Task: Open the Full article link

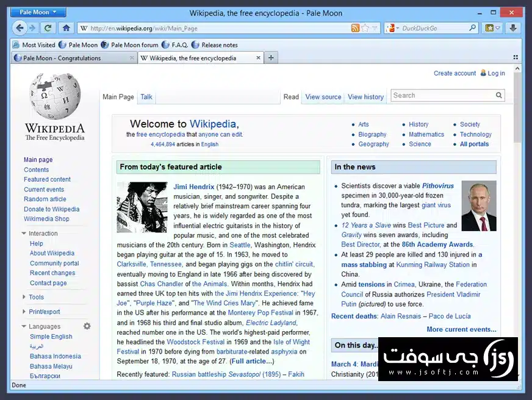Action: [x=252, y=362]
